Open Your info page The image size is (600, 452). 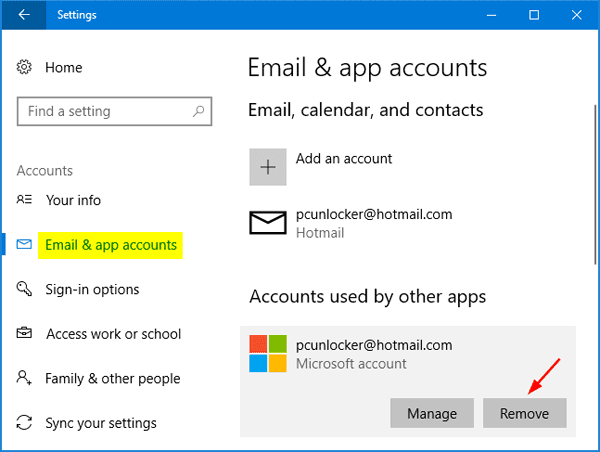point(73,200)
